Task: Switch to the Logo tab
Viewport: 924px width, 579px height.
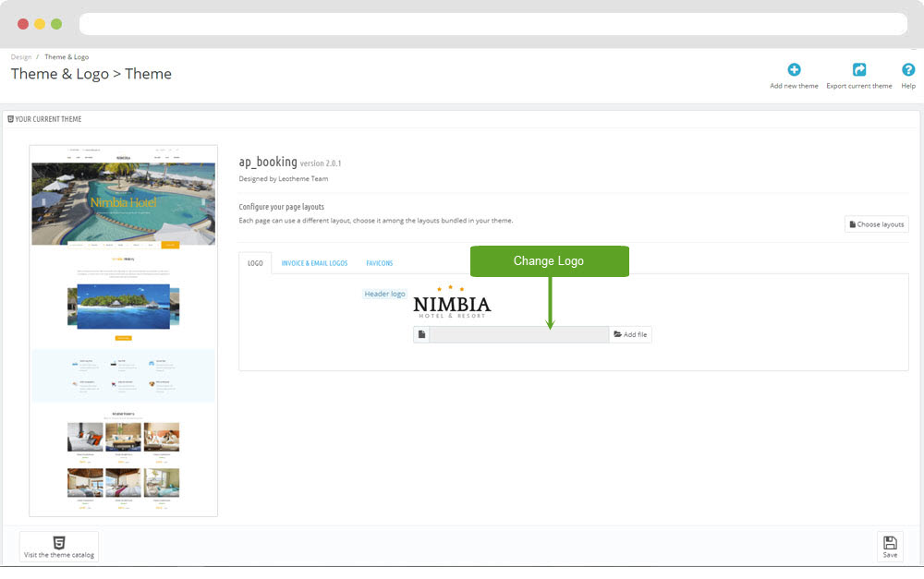Action: coord(255,263)
